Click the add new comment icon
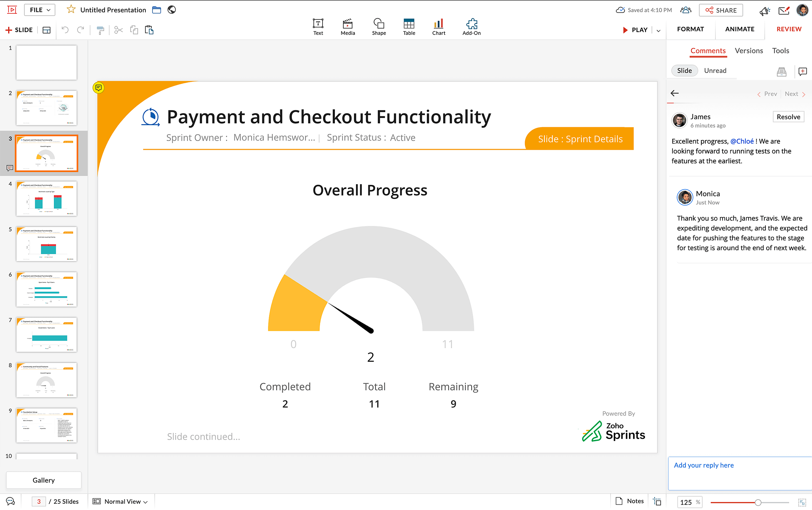This screenshot has height=510, width=812. [802, 72]
